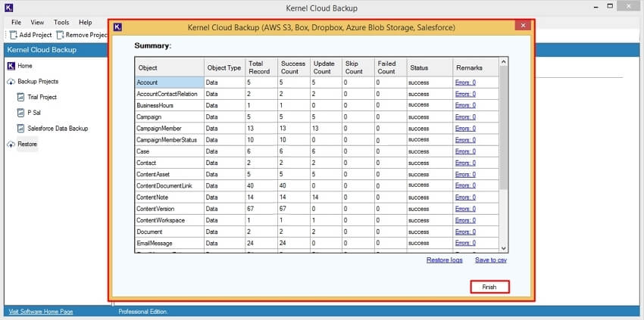Select the ContentAsset object cell

[170, 174]
